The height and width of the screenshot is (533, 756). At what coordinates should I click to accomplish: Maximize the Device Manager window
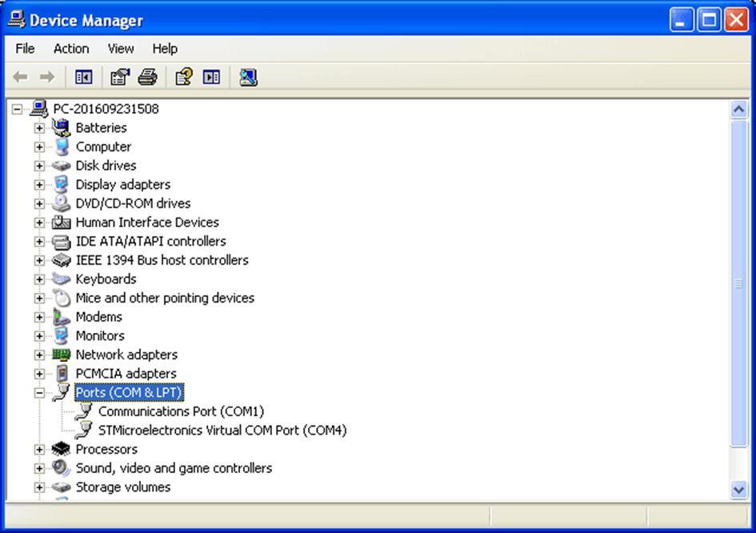[x=710, y=20]
